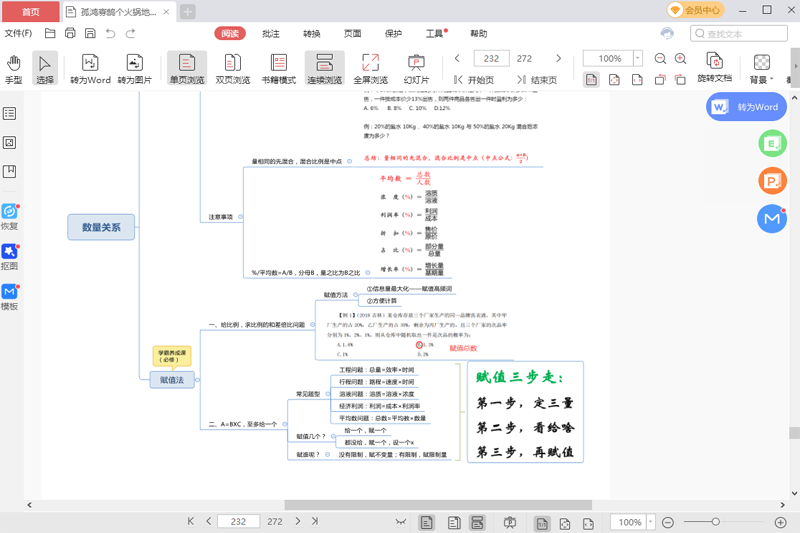Collapse the 注意事项 mind map node

[x=240, y=217]
